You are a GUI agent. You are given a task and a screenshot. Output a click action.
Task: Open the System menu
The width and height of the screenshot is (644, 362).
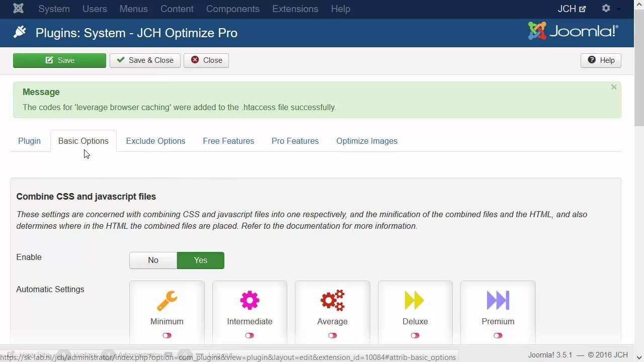(54, 9)
